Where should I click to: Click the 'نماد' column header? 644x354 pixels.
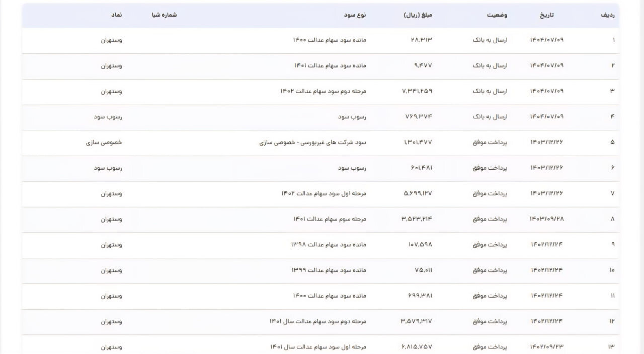pos(116,15)
